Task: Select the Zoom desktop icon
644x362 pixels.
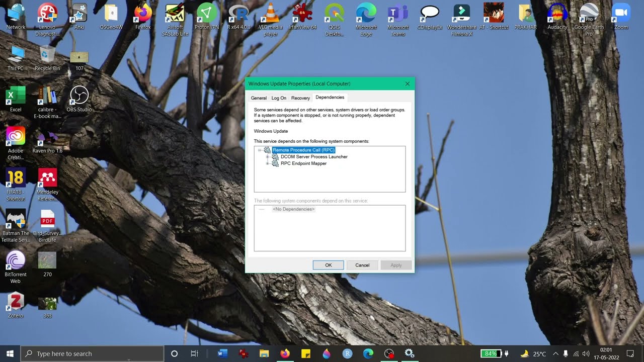Action: coord(621,17)
